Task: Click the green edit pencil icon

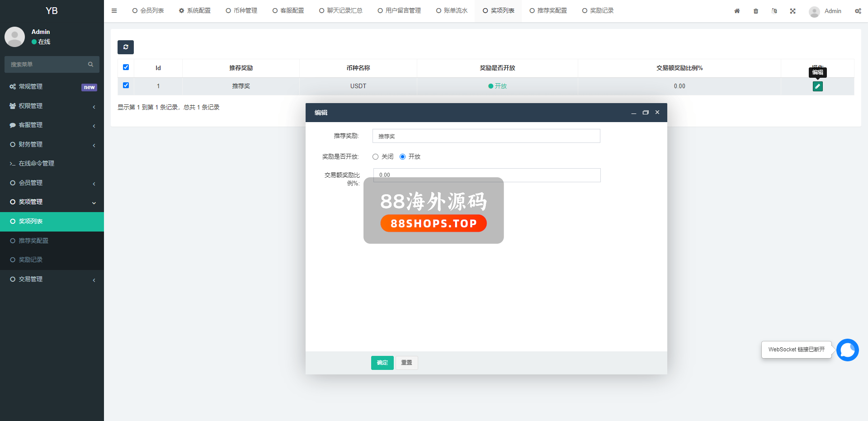Action: (x=817, y=86)
